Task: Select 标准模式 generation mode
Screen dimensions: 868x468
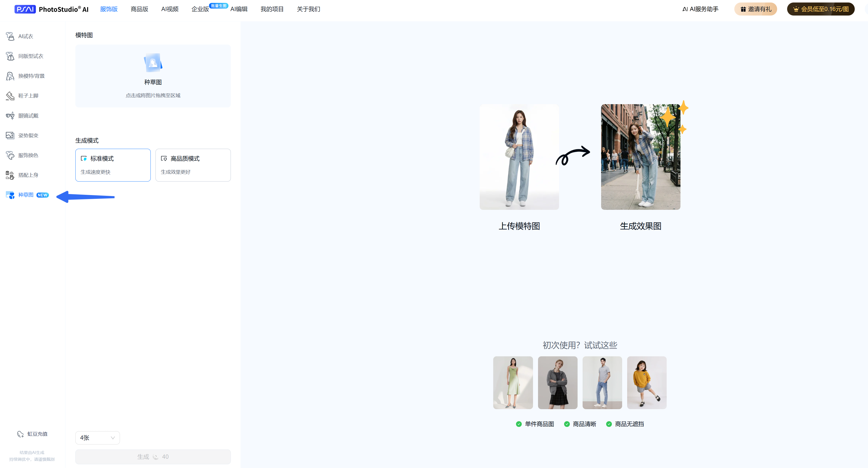Action: (x=113, y=165)
